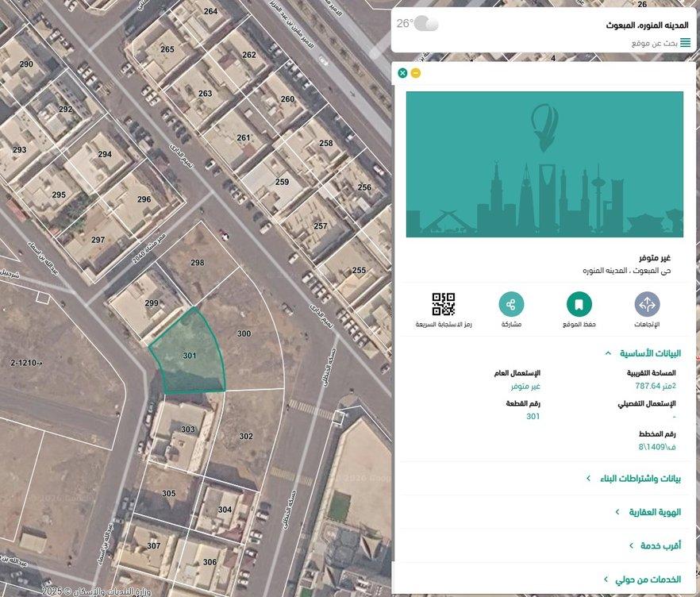Click the Save Location (حفظ الموقع) bookmark icon

[x=579, y=305]
